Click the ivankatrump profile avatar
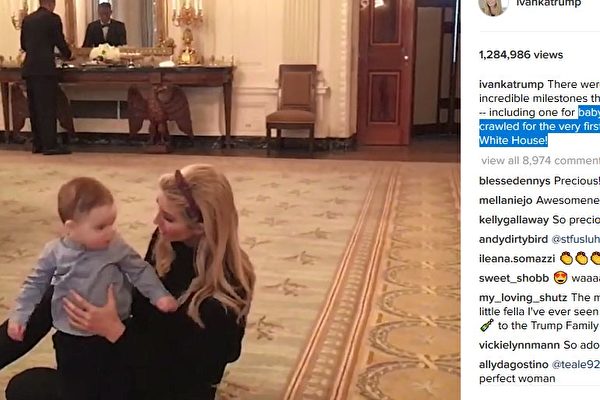The width and height of the screenshot is (600, 400). 493,6
